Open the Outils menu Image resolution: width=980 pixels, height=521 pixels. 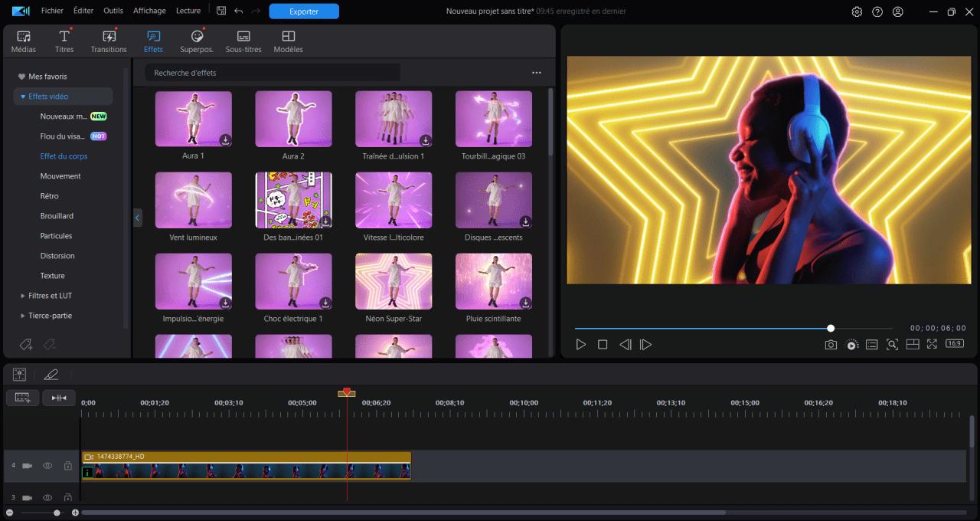pyautogui.click(x=113, y=11)
